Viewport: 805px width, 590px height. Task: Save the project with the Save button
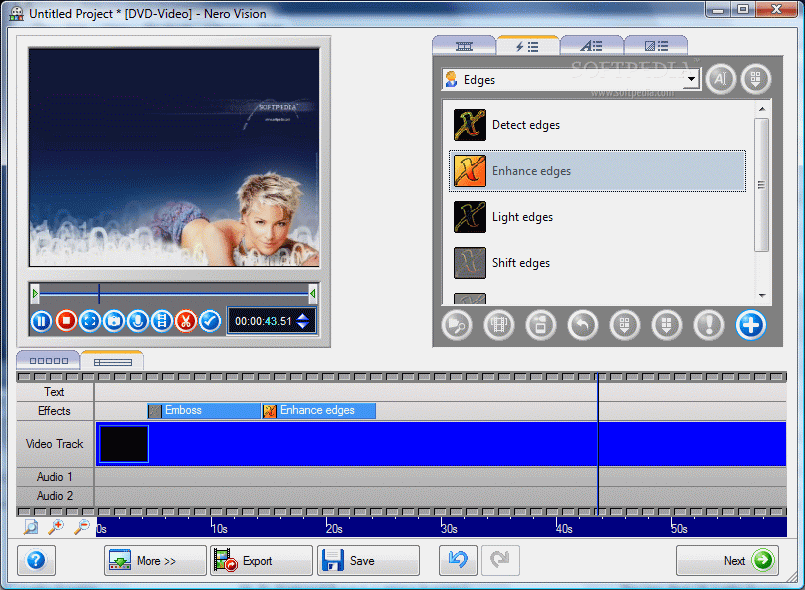(368, 561)
